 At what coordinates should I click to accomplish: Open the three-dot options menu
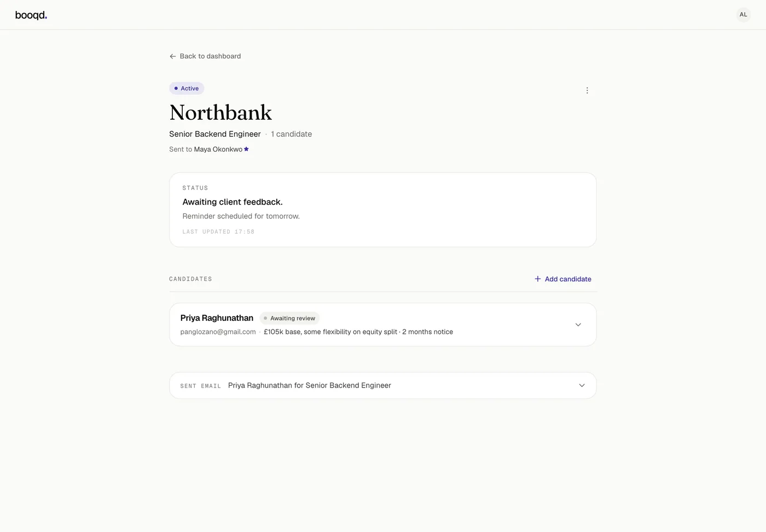[x=587, y=90]
